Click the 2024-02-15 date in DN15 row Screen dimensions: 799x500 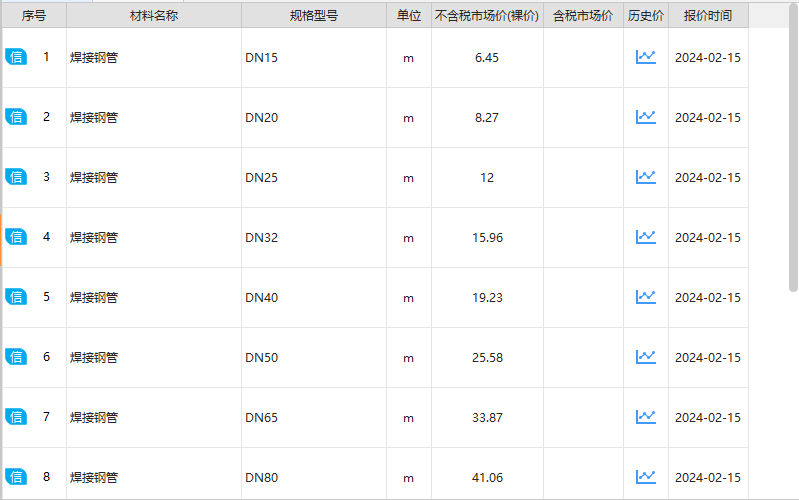[x=708, y=58]
